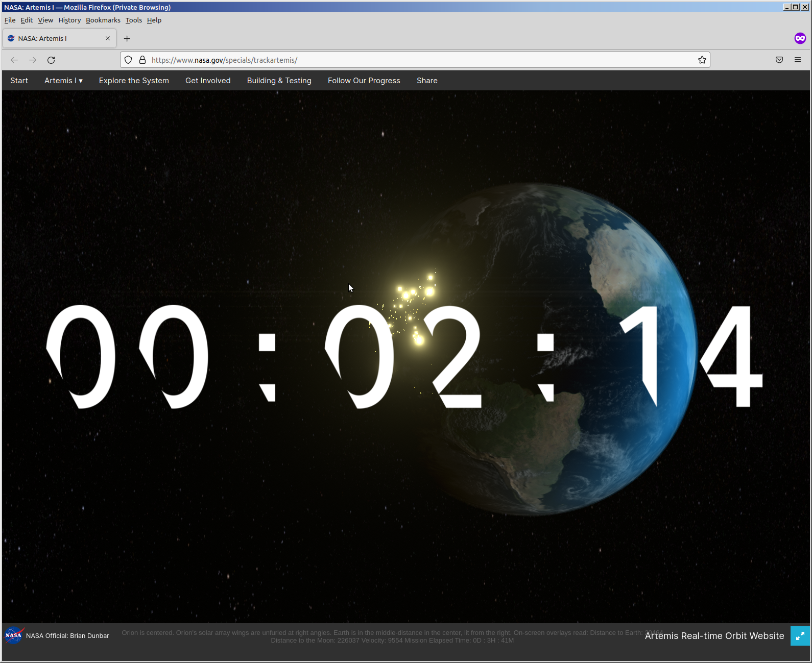Open the History menu

point(69,20)
